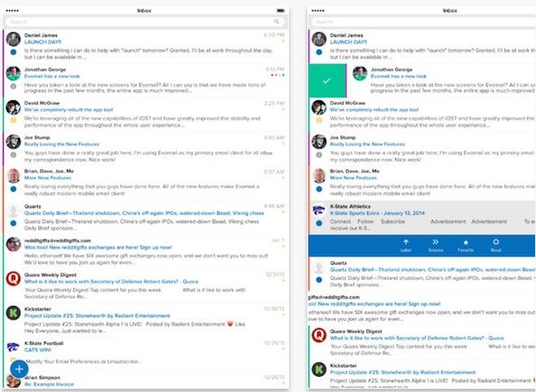Select the K-State Football wildcat logo
Viewport: 536px width, 392px height.
[13, 347]
